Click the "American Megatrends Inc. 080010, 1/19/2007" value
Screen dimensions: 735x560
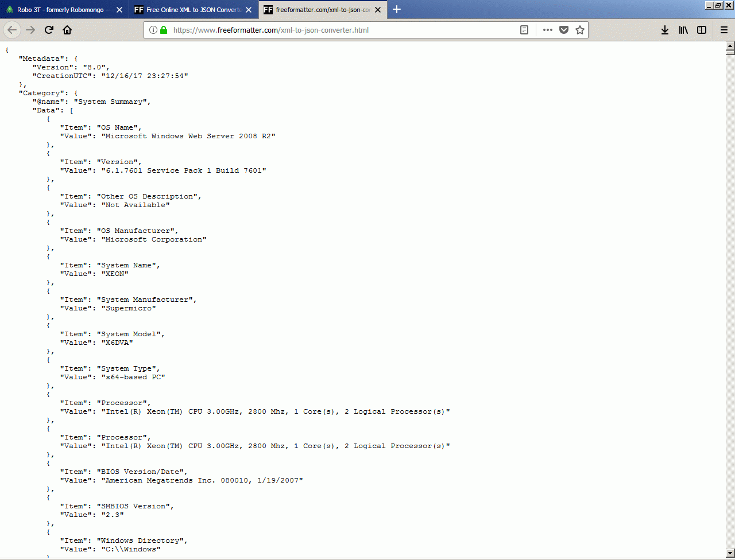(x=202, y=480)
